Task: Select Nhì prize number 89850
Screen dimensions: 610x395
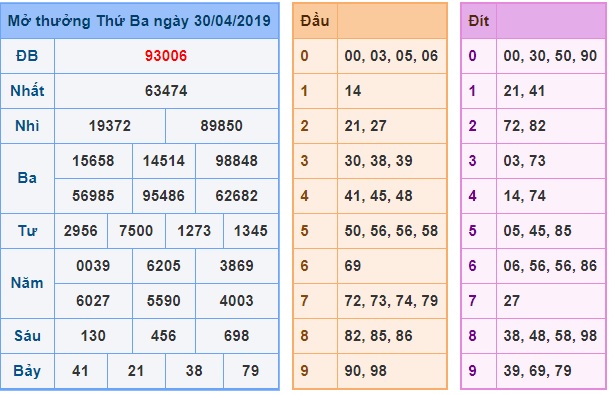Action: pyautogui.click(x=222, y=126)
